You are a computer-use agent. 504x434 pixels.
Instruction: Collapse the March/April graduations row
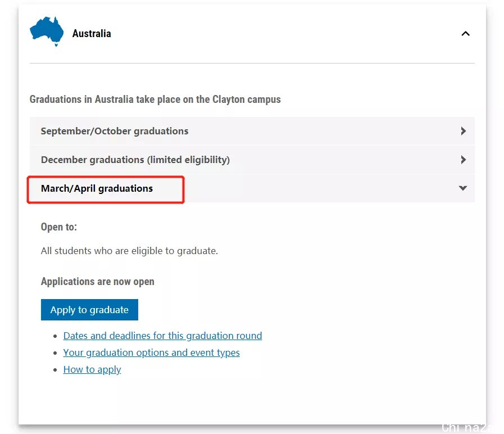click(252, 188)
